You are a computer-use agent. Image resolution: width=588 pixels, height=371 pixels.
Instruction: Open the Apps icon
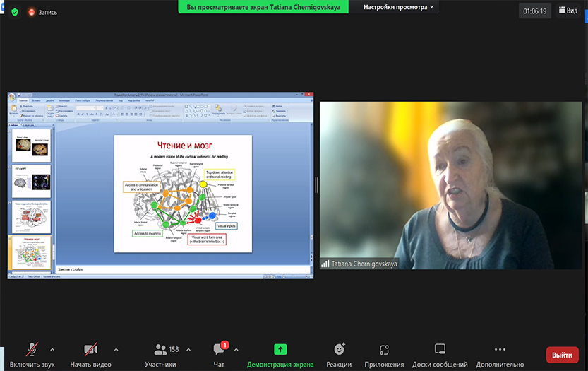(x=384, y=349)
